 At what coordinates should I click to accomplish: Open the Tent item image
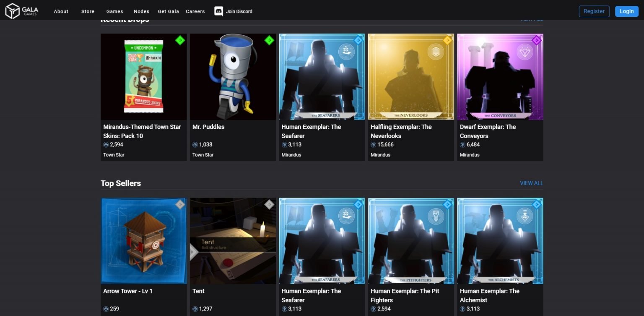[233, 241]
